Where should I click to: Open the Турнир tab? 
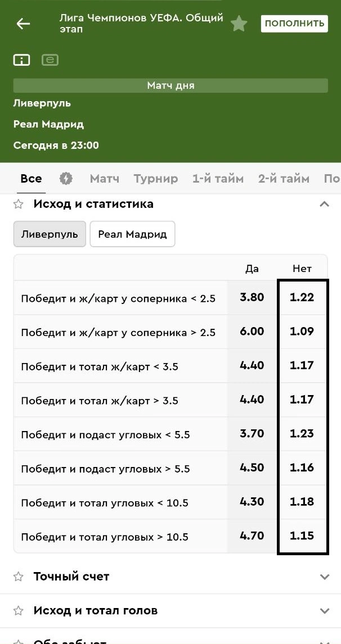click(156, 179)
